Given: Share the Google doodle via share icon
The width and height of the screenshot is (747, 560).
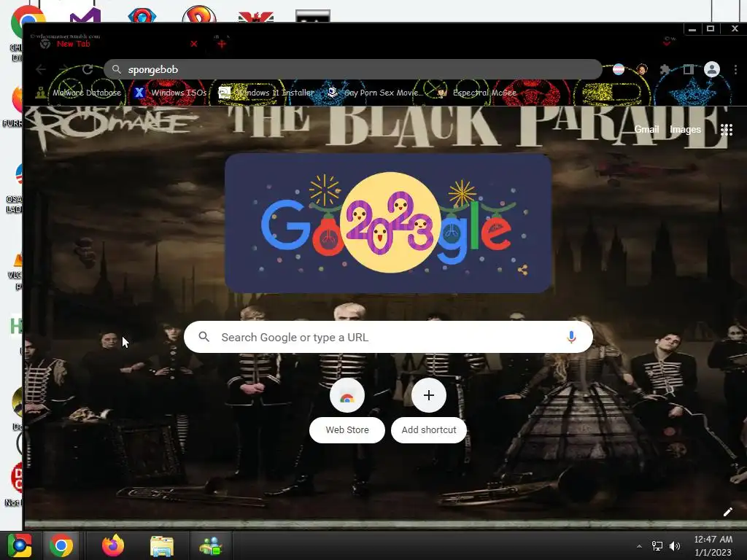Looking at the screenshot, I should tap(522, 270).
